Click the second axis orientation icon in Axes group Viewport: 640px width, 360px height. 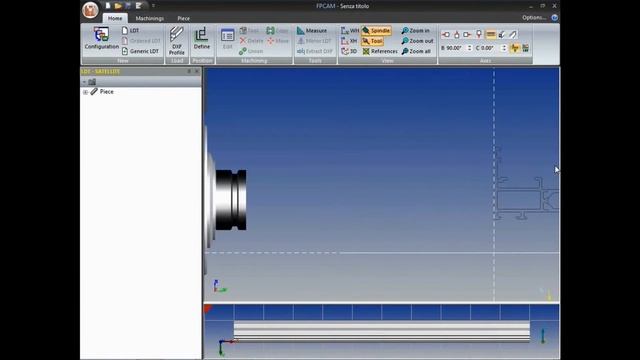coord(457,35)
